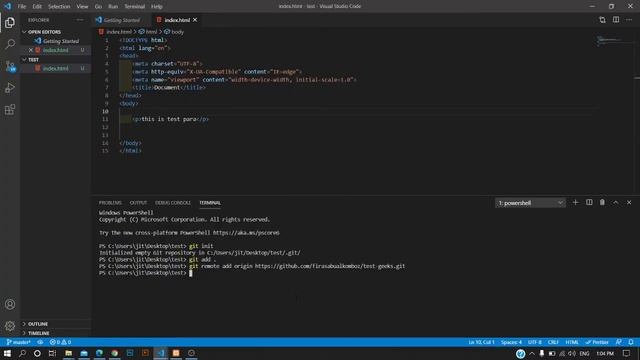Click master branch indicator in status bar
The height and width of the screenshot is (360, 640).
pos(18,342)
